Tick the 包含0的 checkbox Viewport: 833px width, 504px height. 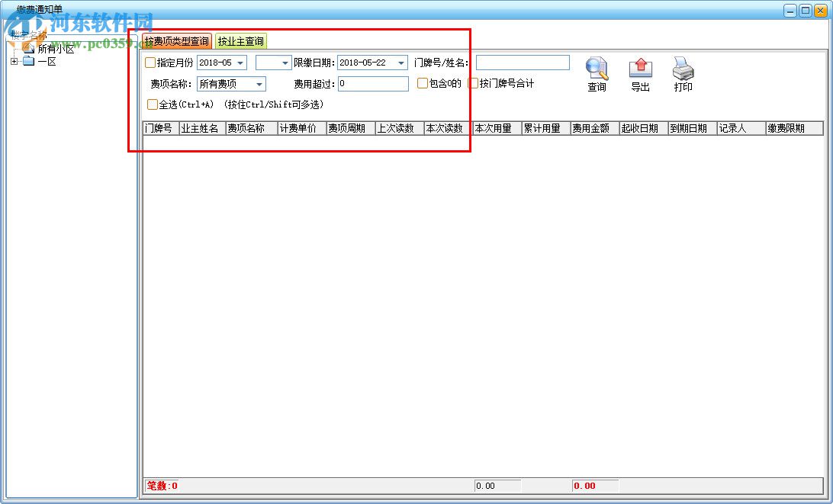(423, 83)
